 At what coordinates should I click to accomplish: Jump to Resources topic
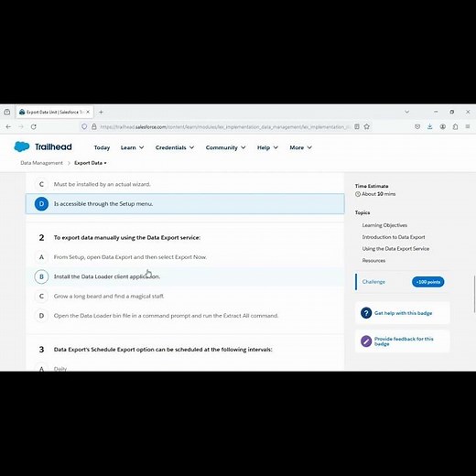click(373, 261)
